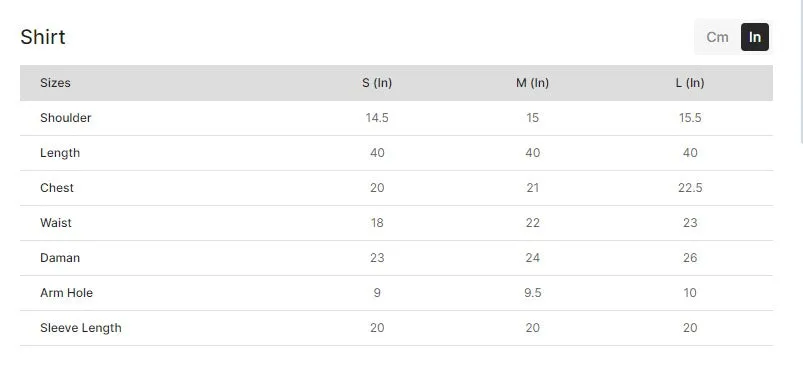Select the In unit toggle
The image size is (803, 373).
(755, 37)
